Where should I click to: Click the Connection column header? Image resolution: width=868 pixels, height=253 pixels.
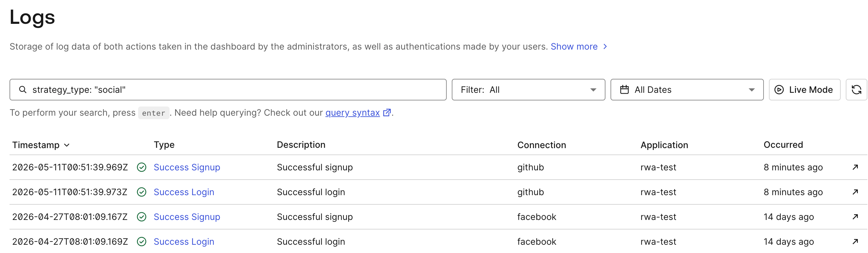(x=542, y=145)
